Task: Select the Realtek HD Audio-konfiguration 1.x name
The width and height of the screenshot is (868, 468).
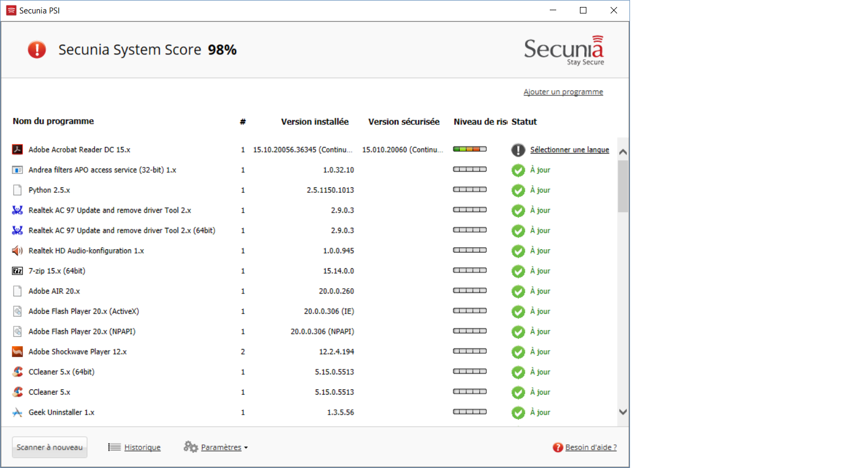Action: [x=86, y=251]
